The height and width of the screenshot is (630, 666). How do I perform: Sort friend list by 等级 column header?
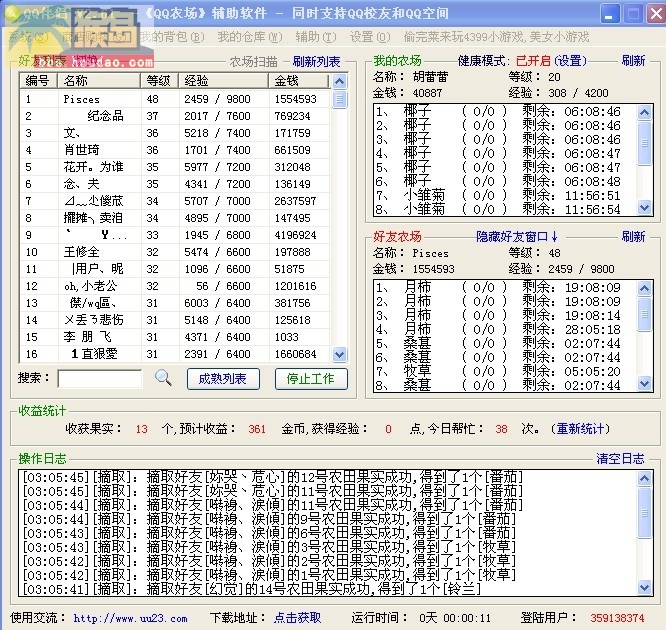[160, 80]
